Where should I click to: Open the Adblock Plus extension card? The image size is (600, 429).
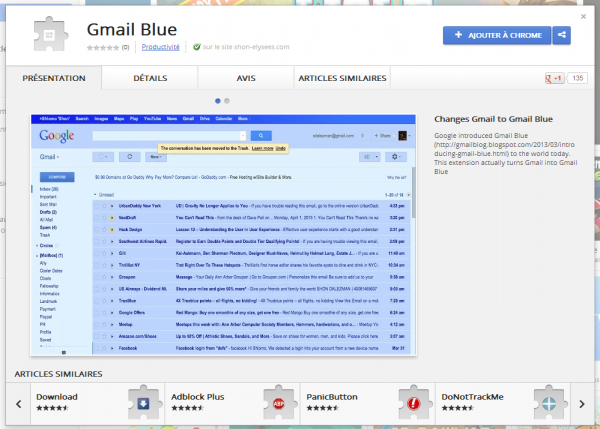[232, 404]
